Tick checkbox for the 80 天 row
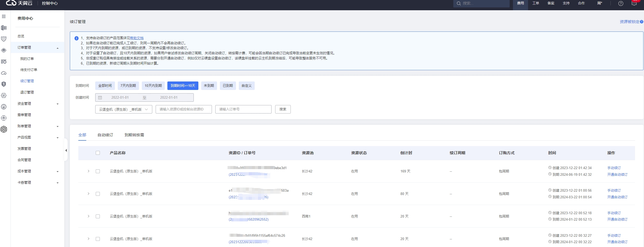 [x=98, y=194]
